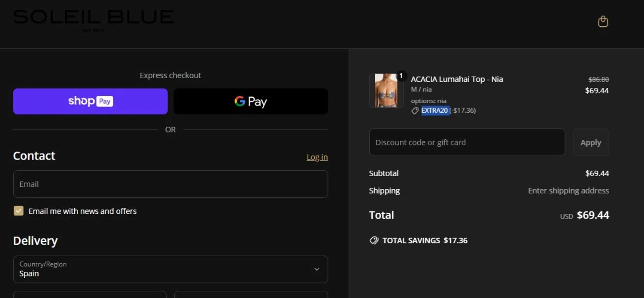Focus the Email input field
Screen dimensions: 644x298
pyautogui.click(x=170, y=184)
